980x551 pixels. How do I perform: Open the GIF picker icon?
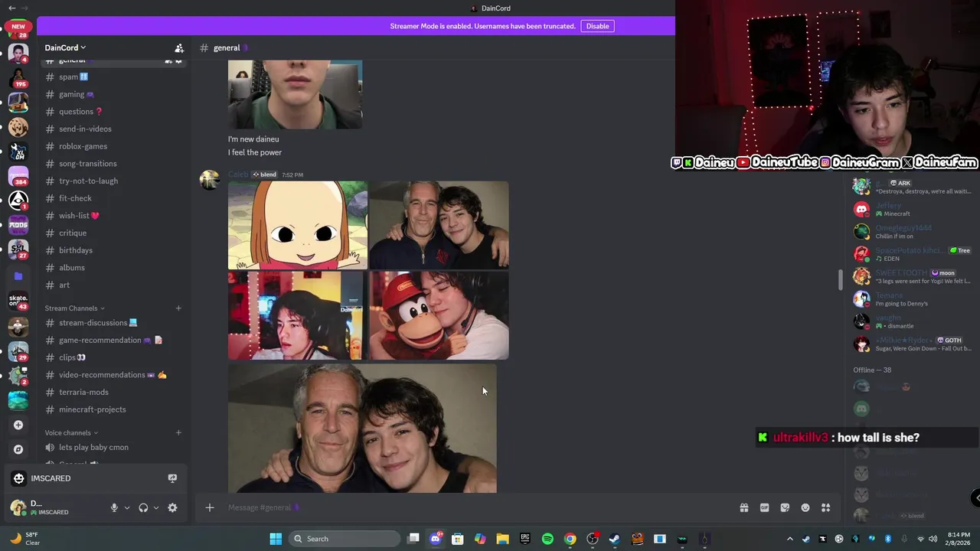(764, 507)
